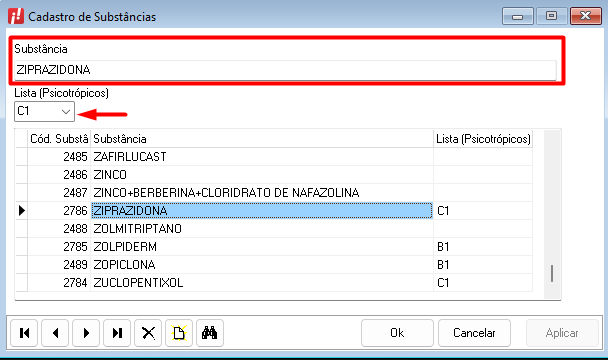Select the ZAFIRLUCAST row

(280, 157)
